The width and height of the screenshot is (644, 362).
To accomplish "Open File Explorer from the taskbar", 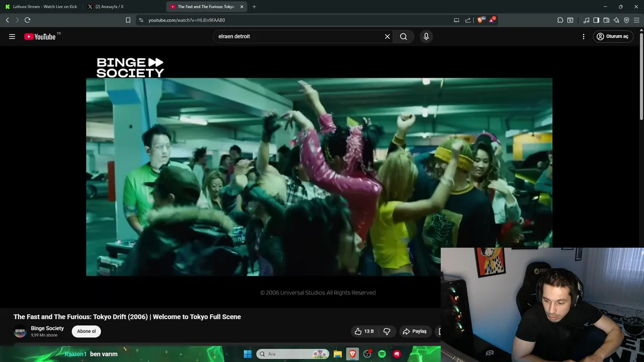I will [338, 354].
